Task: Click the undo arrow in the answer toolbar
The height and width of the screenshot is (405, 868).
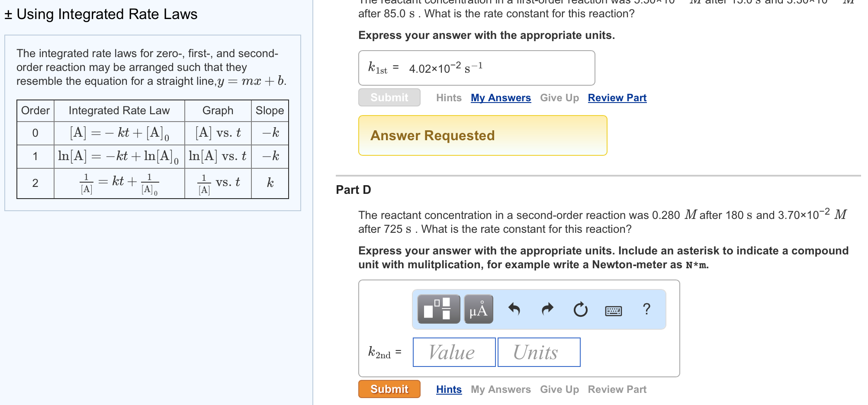Action: click(515, 309)
